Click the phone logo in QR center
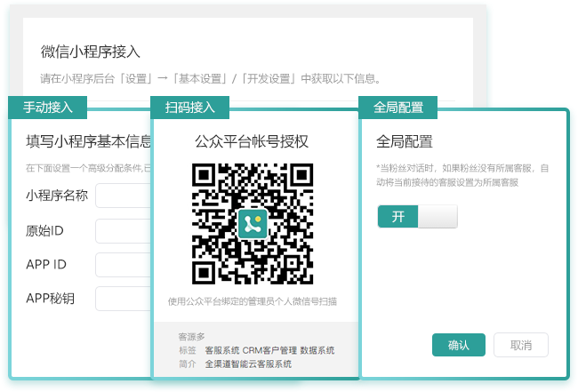 (x=253, y=224)
